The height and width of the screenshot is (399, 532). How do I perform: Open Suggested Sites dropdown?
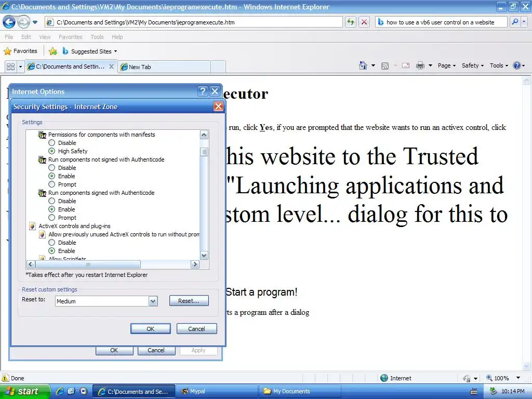[x=90, y=51]
